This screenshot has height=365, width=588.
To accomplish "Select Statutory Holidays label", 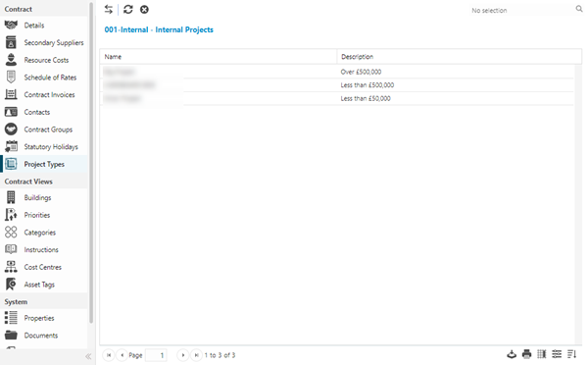I will click(51, 146).
